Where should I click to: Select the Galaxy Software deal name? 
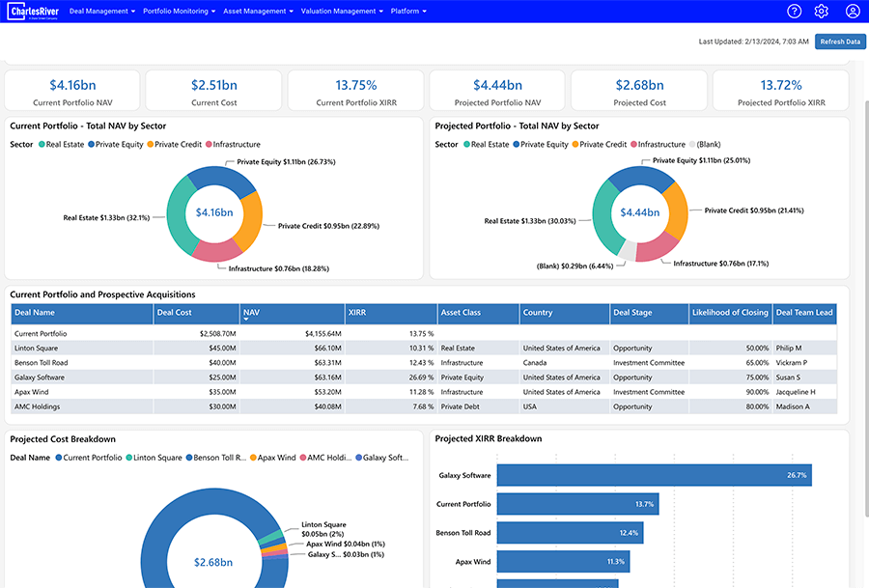tap(40, 378)
